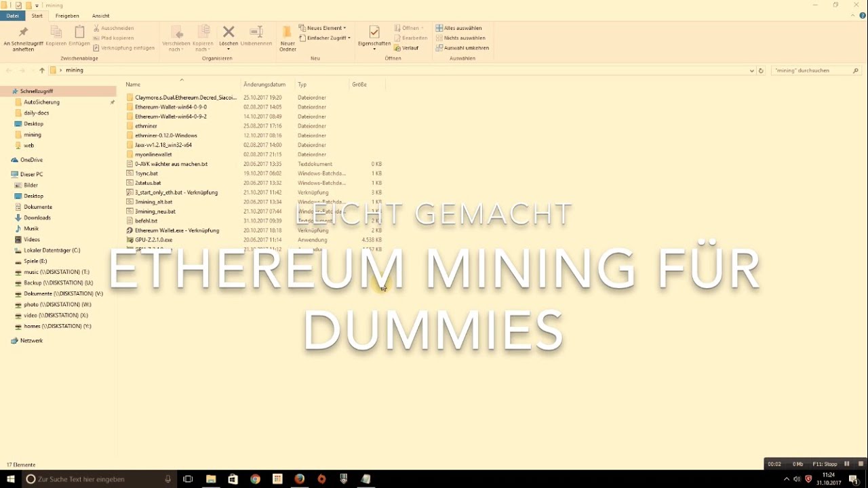
Task: Click Nichts auswählen
Action: (462, 38)
